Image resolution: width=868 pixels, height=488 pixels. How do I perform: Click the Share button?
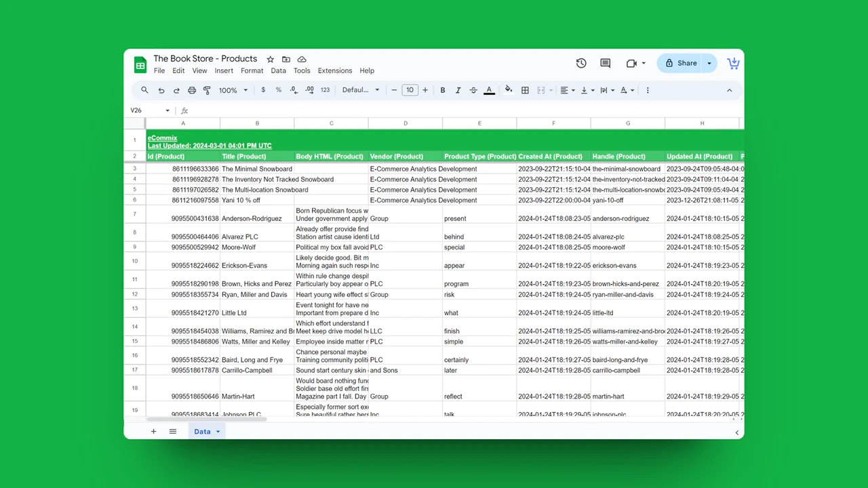[x=681, y=63]
